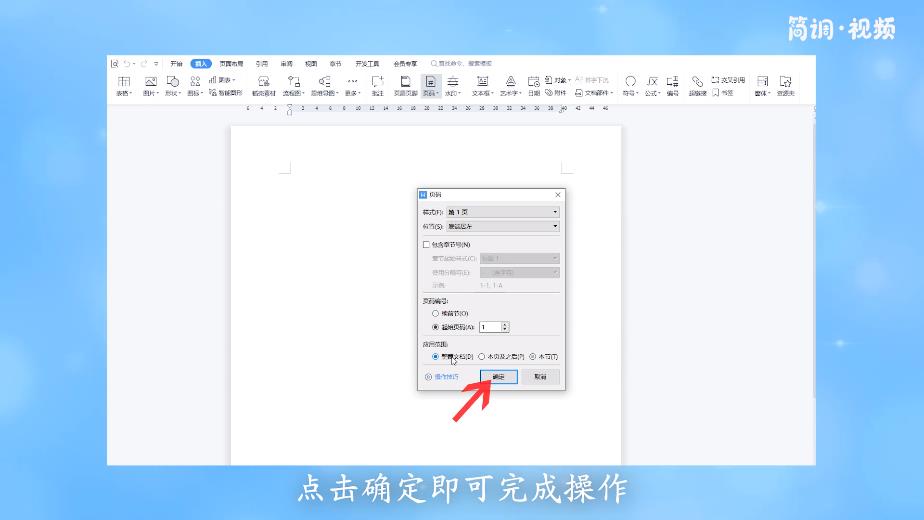
Task: Insert a 超链接 (Hyperlink) via ribbon icon
Action: pos(697,84)
